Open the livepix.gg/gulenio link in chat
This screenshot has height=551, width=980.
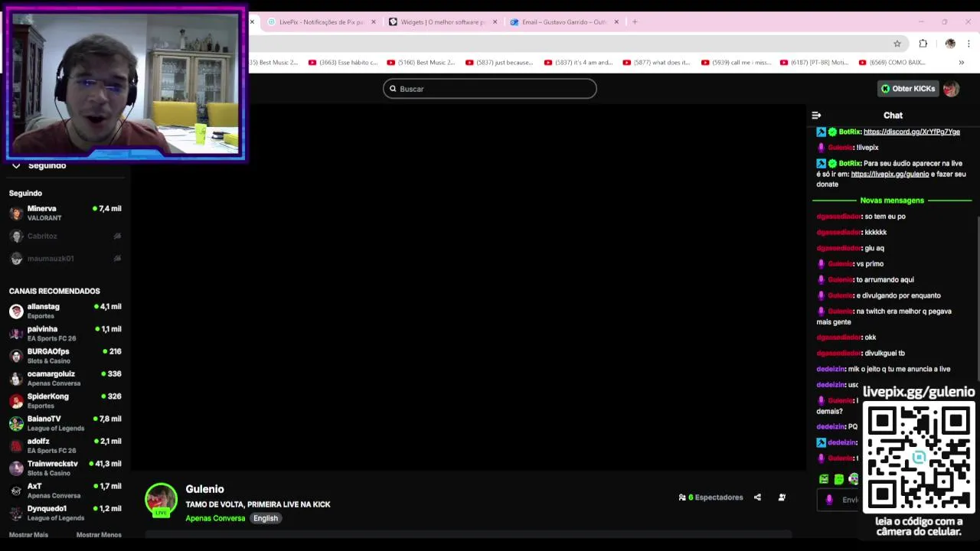890,174
